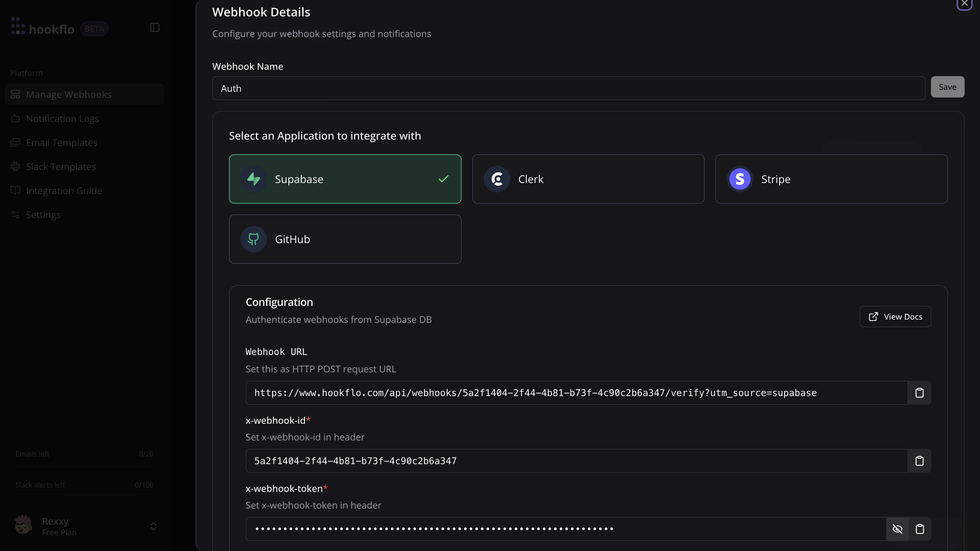Click the Stripe S logo icon
Viewport: 980px width, 551px height.
click(x=740, y=179)
